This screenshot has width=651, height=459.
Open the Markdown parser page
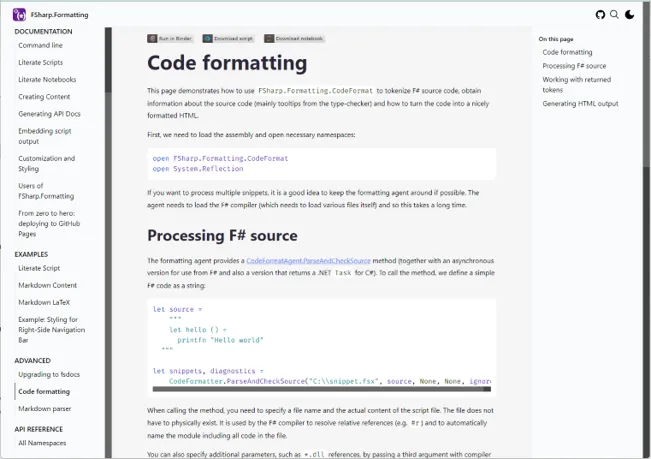coord(45,409)
